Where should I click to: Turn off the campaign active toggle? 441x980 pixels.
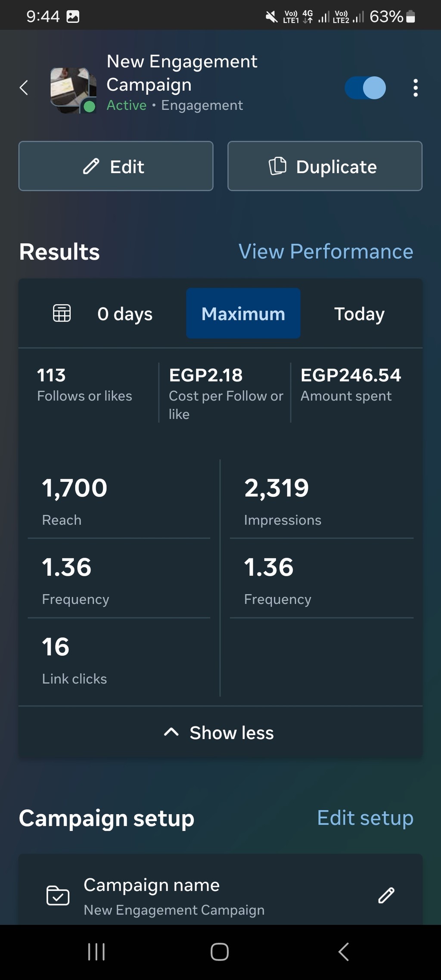[x=365, y=88]
